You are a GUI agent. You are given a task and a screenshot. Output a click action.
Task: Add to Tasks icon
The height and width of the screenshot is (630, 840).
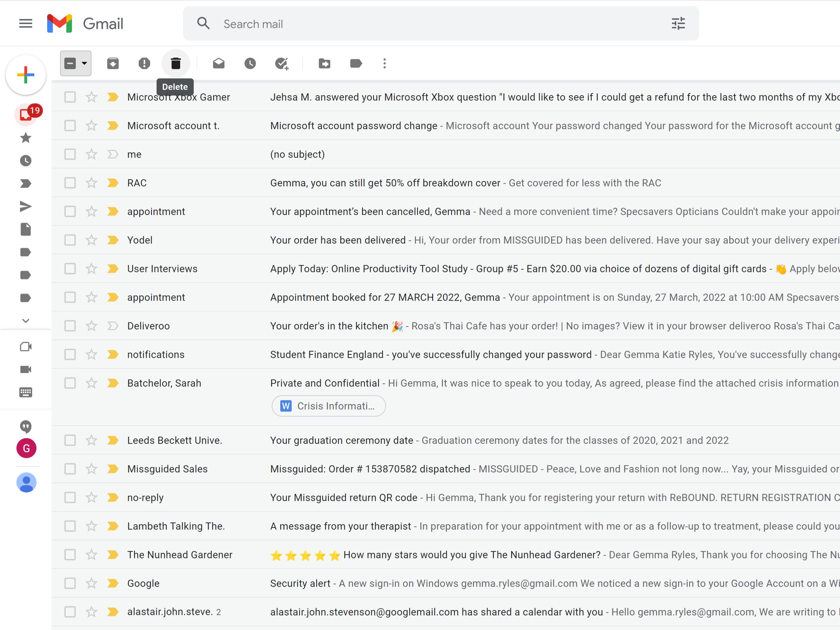click(282, 63)
